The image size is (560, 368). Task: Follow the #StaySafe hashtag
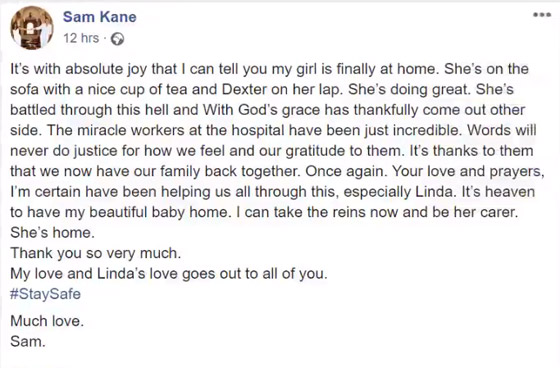[45, 294]
